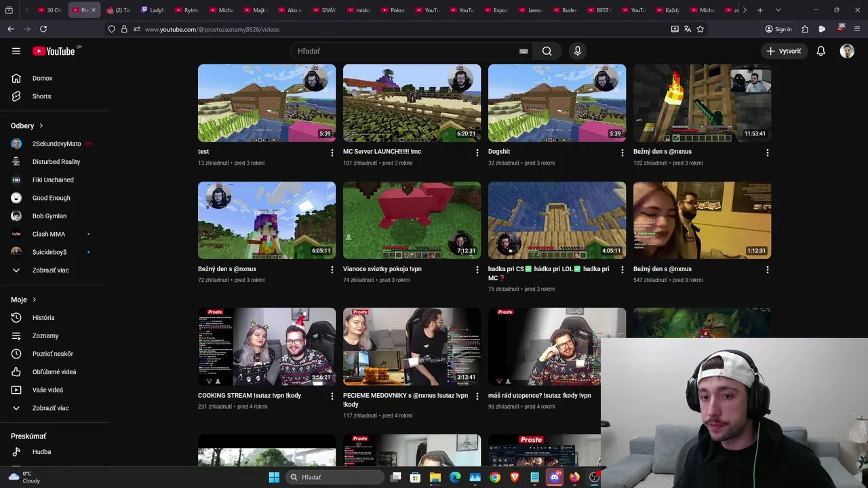Open the three-dot menu for 'Dogshit'
Viewport: 868px width, 488px height.
coord(622,152)
